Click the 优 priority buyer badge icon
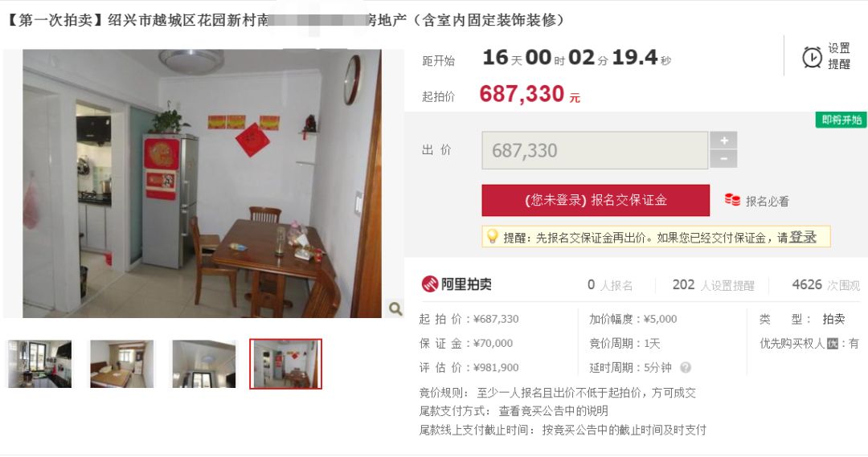 [x=833, y=344]
